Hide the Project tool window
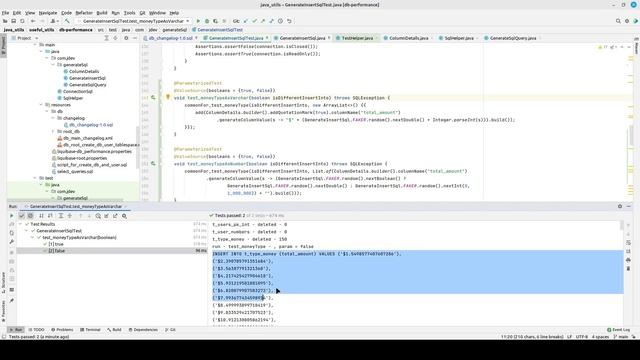Image resolution: width=640 pixels, height=360 pixels. click(135, 38)
